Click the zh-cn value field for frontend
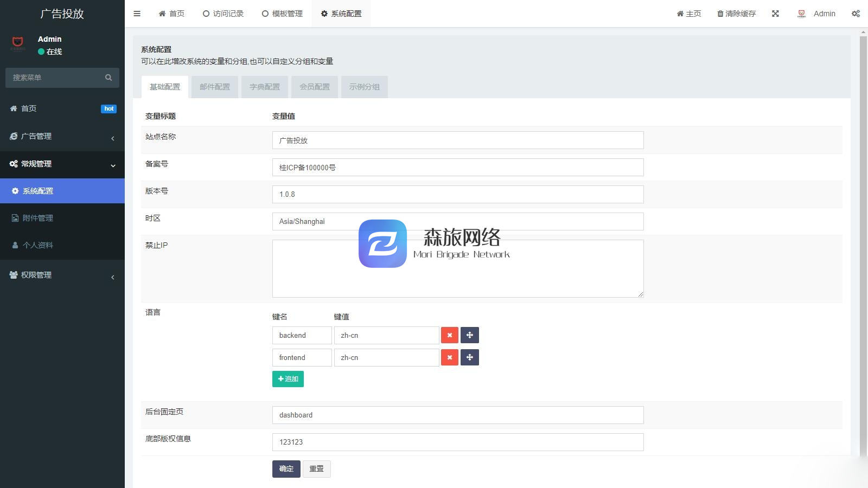The width and height of the screenshot is (868, 488). tap(386, 357)
